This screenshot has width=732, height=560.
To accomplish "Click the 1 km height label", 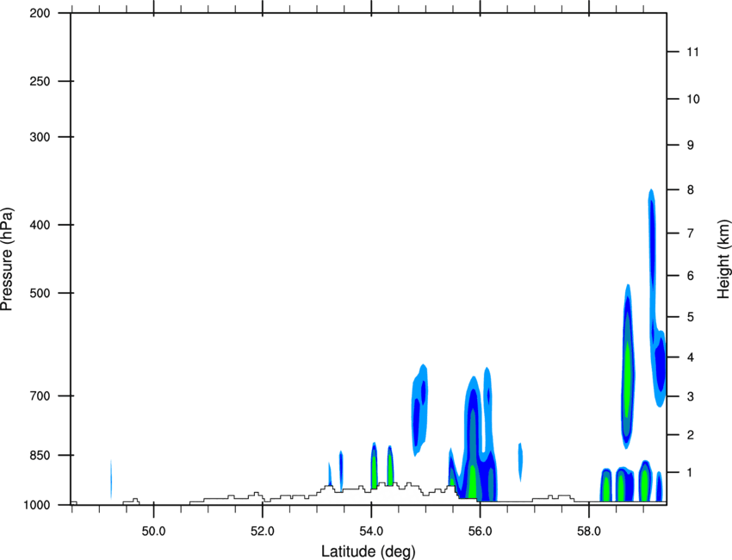I will click(690, 473).
